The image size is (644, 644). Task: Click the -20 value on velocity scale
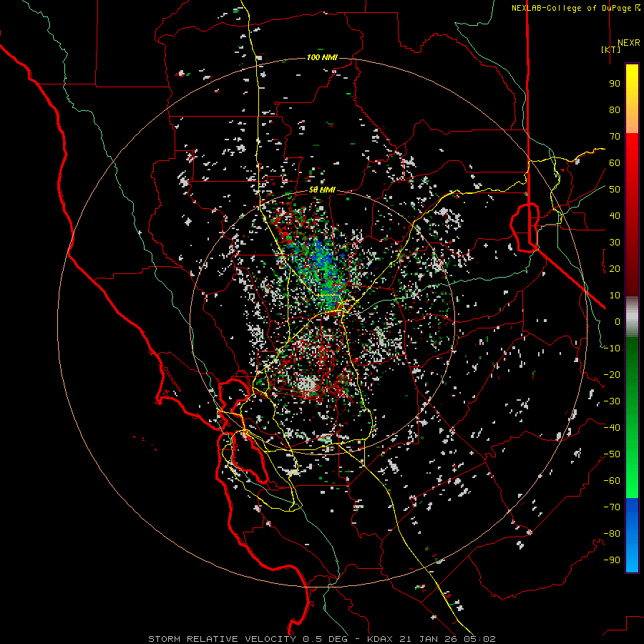pyautogui.click(x=612, y=374)
